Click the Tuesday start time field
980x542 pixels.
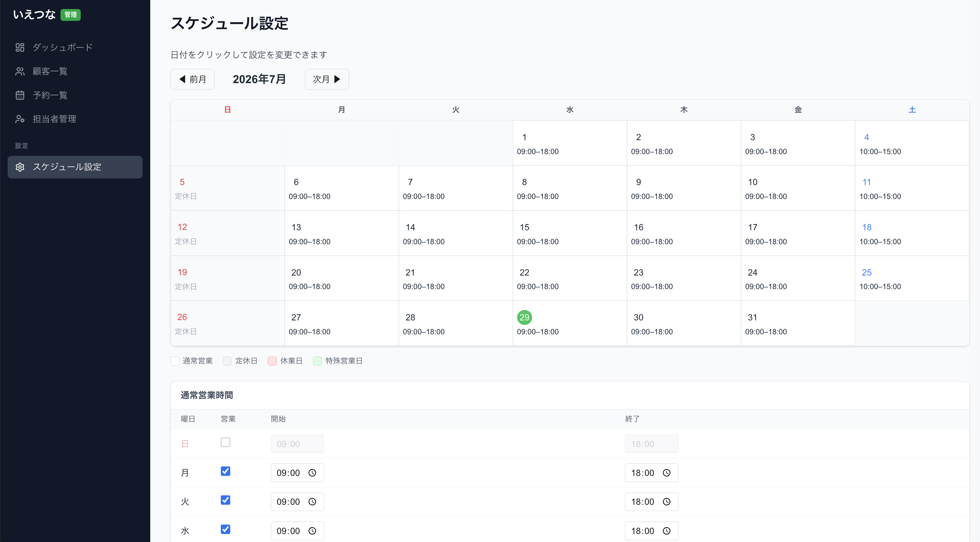[297, 502]
